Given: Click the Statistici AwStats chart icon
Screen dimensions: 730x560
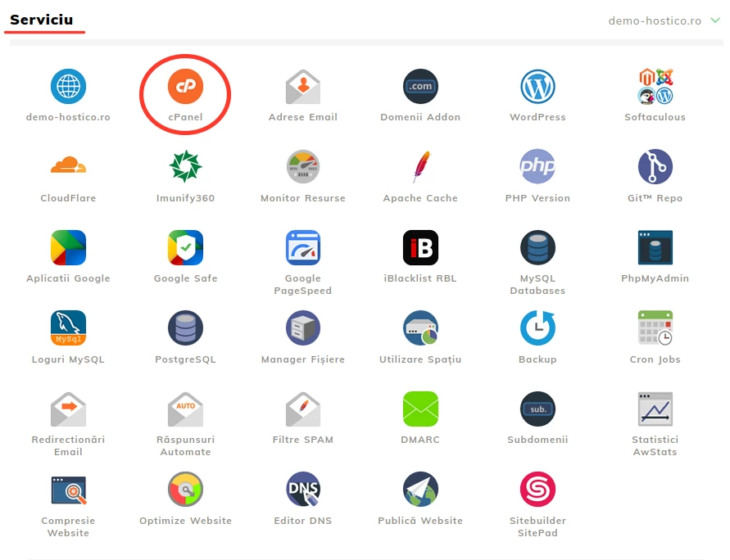Looking at the screenshot, I should point(655,409).
